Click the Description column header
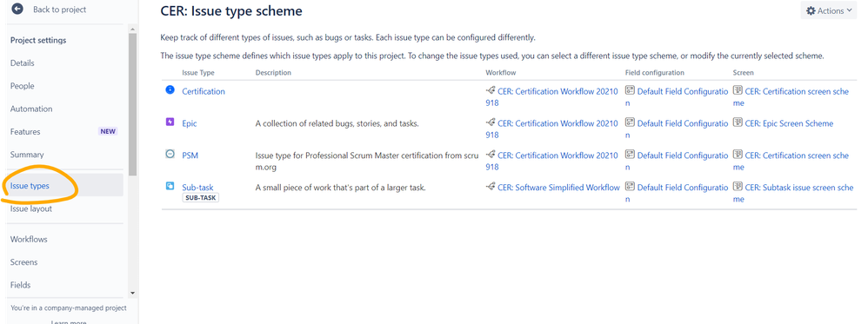 (273, 72)
